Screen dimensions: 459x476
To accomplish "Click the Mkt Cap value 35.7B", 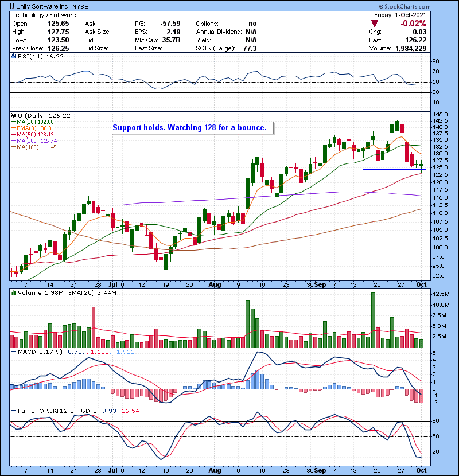I will click(172, 40).
